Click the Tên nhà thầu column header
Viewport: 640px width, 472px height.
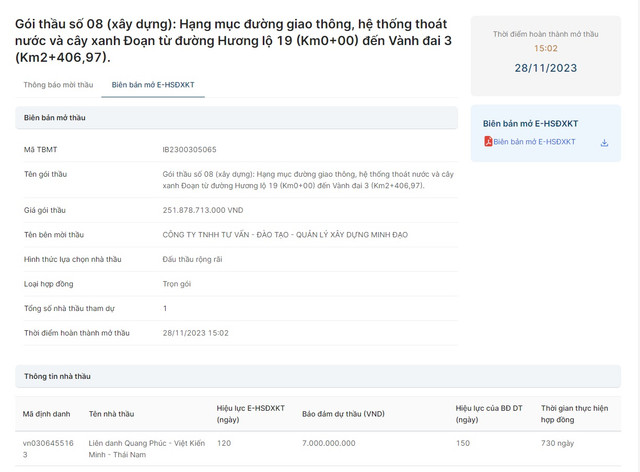click(111, 413)
